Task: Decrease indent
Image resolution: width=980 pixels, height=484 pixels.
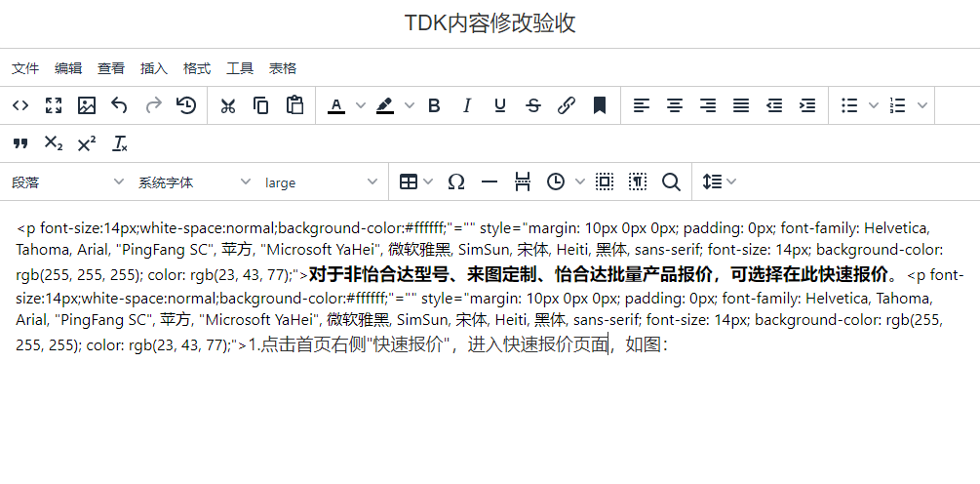Action: (x=774, y=105)
